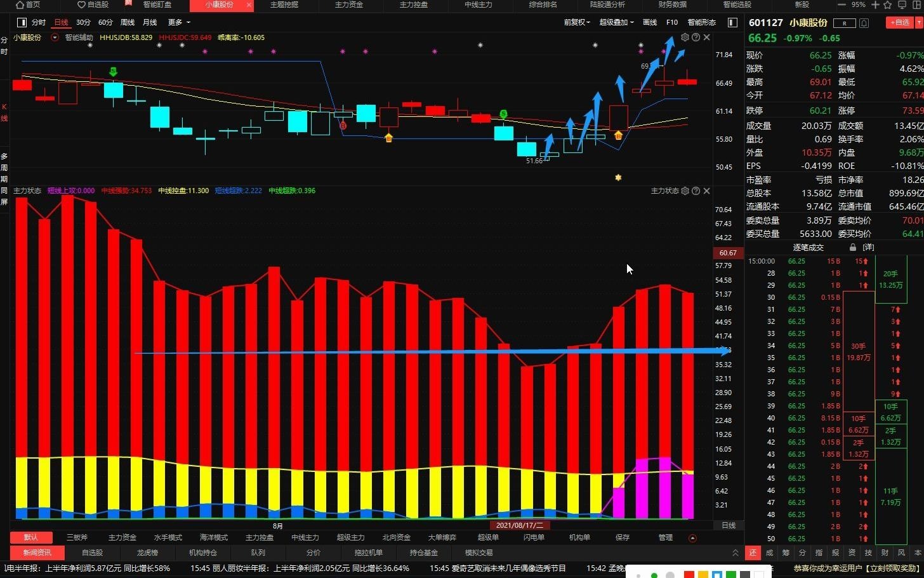Screen dimensions: 924x578
Task: Select the 北向资金 indicator tab
Action: click(x=397, y=537)
